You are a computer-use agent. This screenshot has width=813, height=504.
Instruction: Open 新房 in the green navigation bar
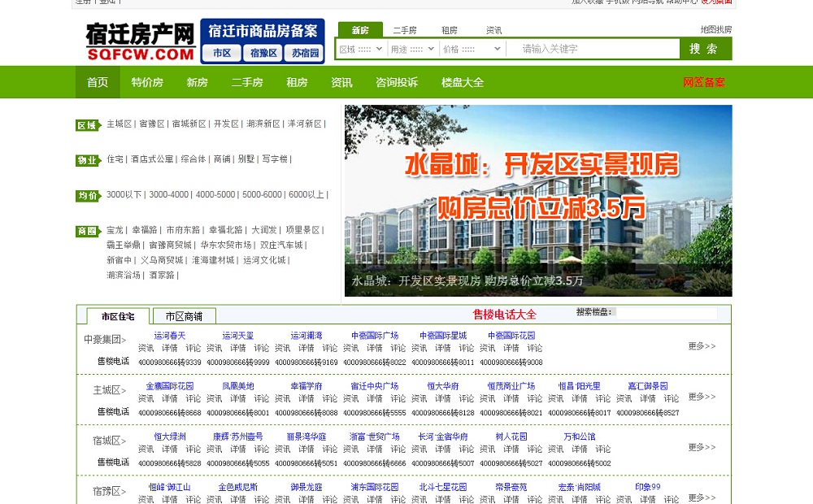click(197, 82)
